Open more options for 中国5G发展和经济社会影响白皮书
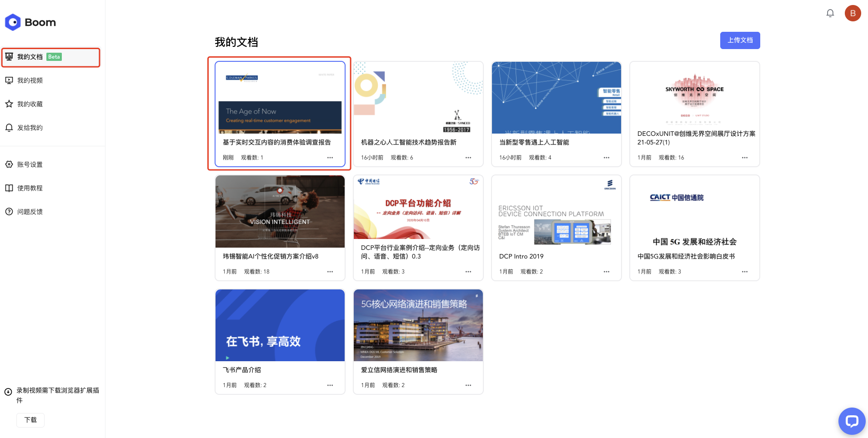Viewport: 868px width, 438px height. pyautogui.click(x=745, y=272)
